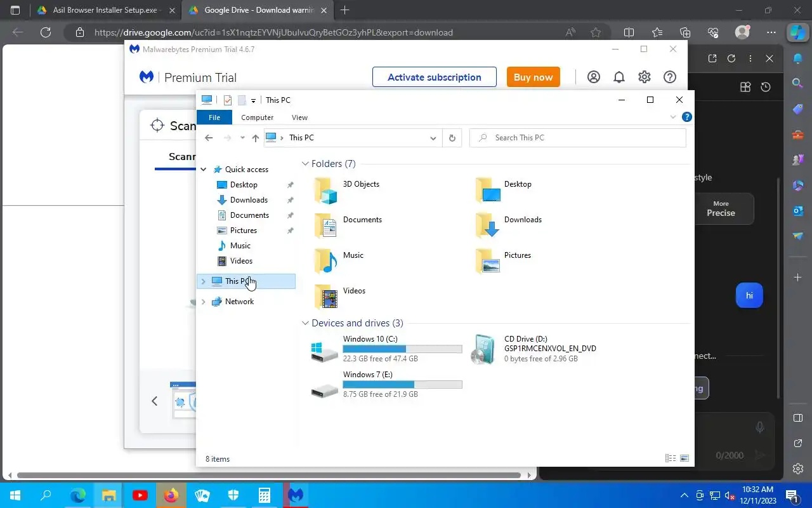Image resolution: width=812 pixels, height=508 pixels.
Task: Open recent locations dropdown arrow
Action: pos(242,138)
